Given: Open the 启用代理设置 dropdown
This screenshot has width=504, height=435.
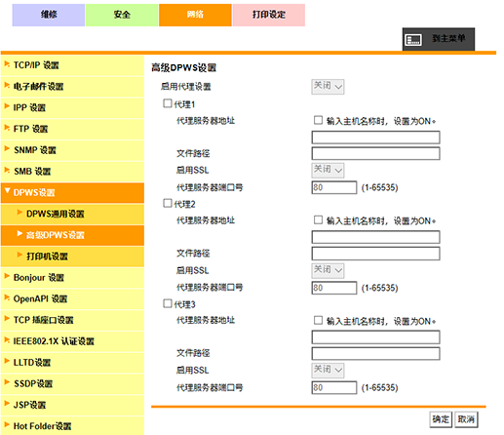Looking at the screenshot, I should (x=328, y=87).
